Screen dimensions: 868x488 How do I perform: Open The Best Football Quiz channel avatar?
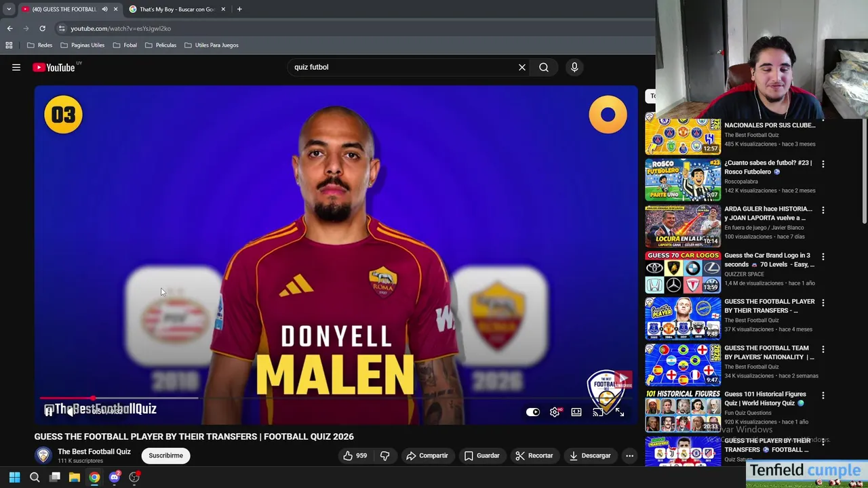pos(43,455)
